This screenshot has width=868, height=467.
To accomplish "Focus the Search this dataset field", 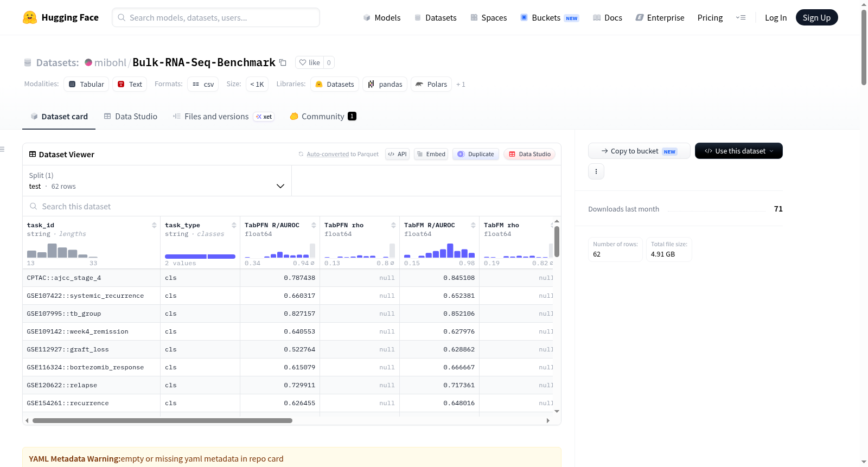I will [292, 207].
